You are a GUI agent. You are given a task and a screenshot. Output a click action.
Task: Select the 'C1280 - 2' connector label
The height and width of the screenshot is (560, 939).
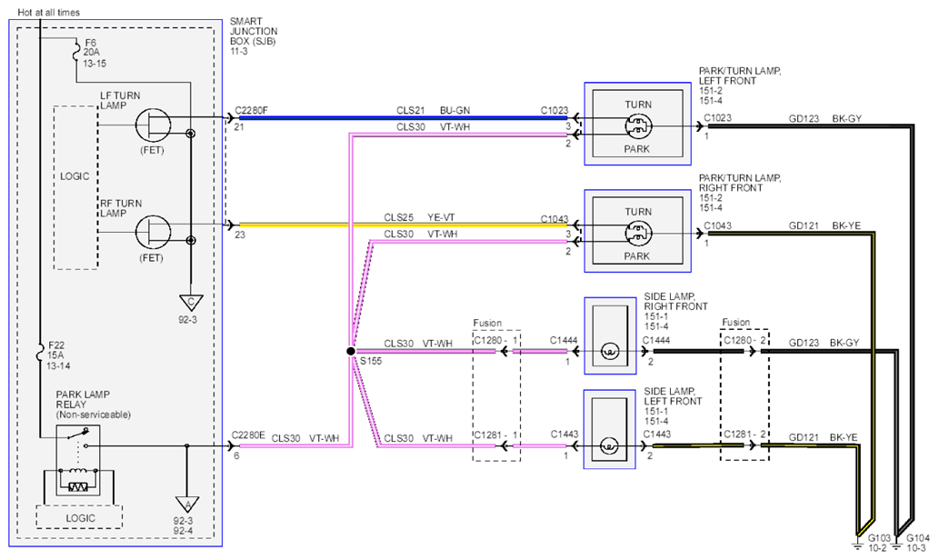pos(745,340)
